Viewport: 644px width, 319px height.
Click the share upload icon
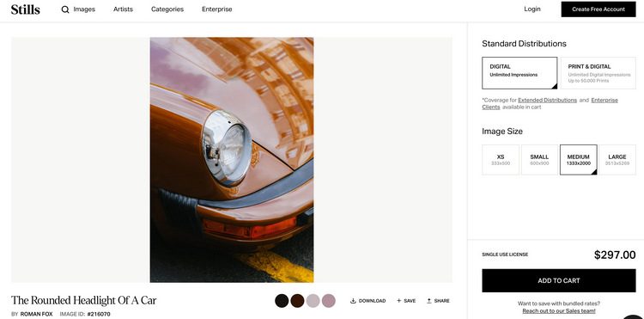click(x=428, y=301)
